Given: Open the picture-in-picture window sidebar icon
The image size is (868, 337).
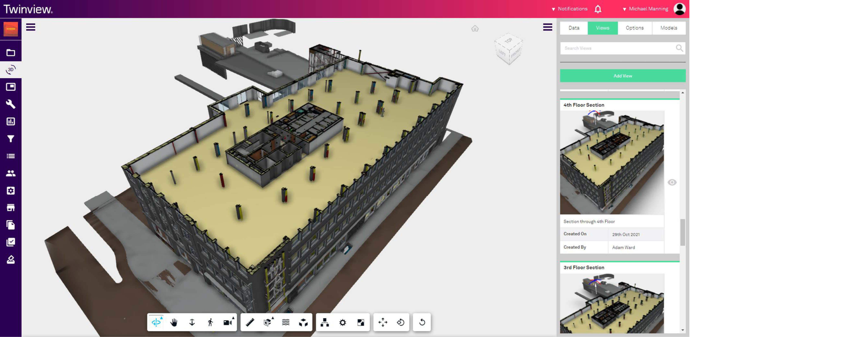Looking at the screenshot, I should [11, 87].
